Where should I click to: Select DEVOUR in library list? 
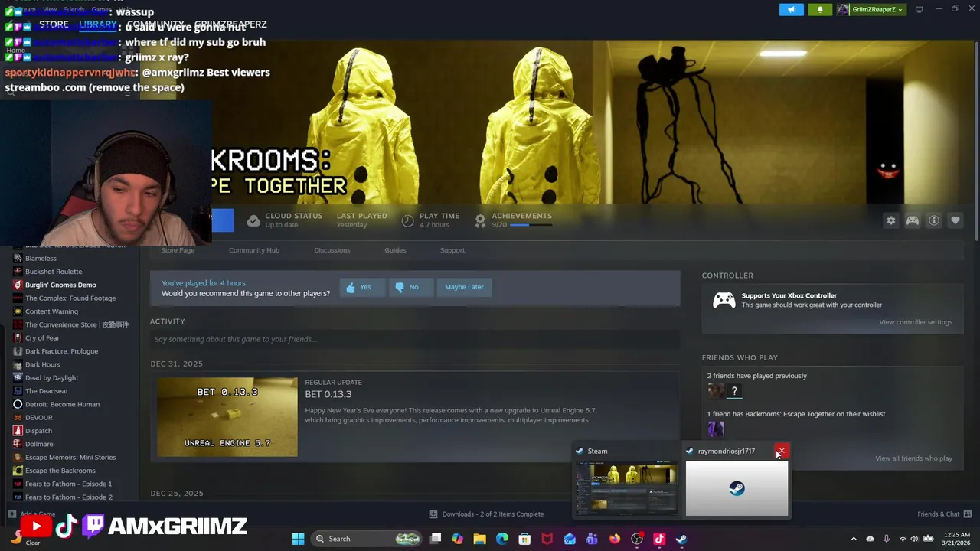(38, 418)
